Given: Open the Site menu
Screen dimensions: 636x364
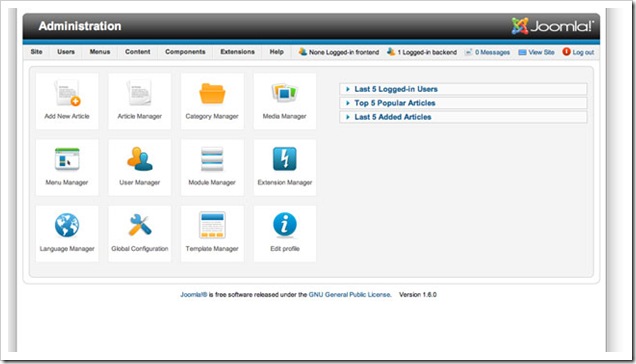Looking at the screenshot, I should coord(37,52).
